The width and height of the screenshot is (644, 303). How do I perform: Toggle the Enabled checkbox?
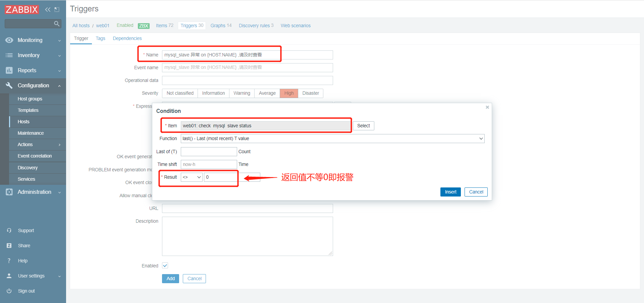click(165, 265)
